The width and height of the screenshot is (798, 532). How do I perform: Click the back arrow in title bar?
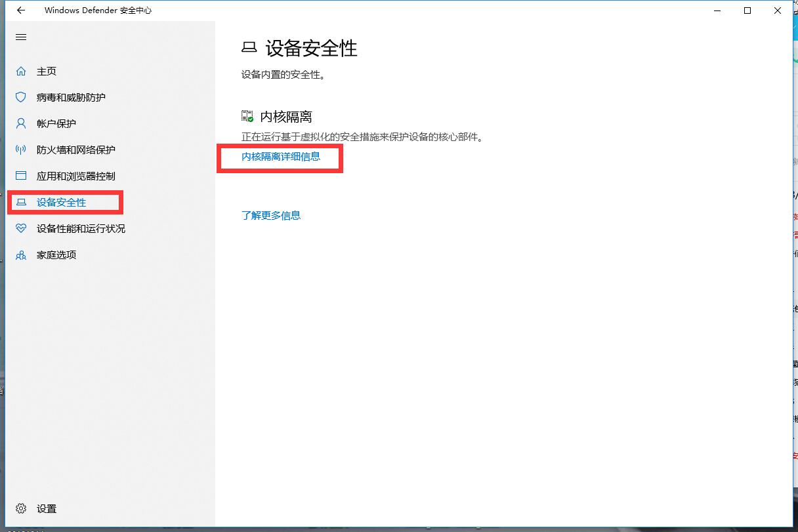21,10
